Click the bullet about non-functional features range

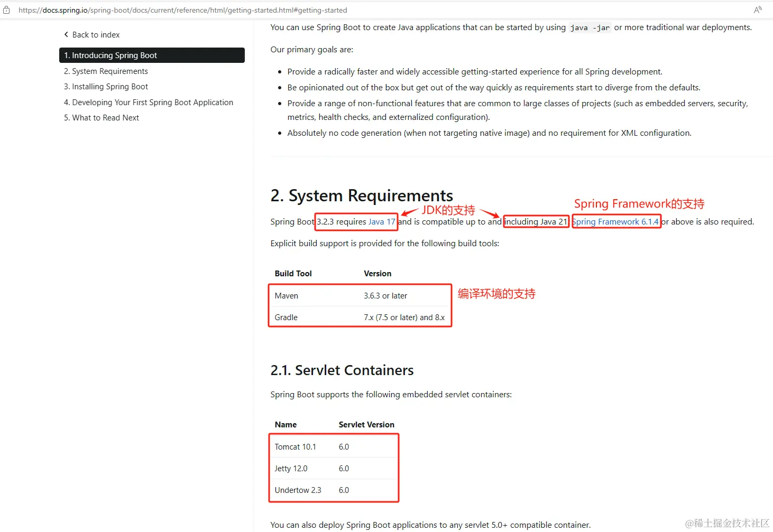518,110
